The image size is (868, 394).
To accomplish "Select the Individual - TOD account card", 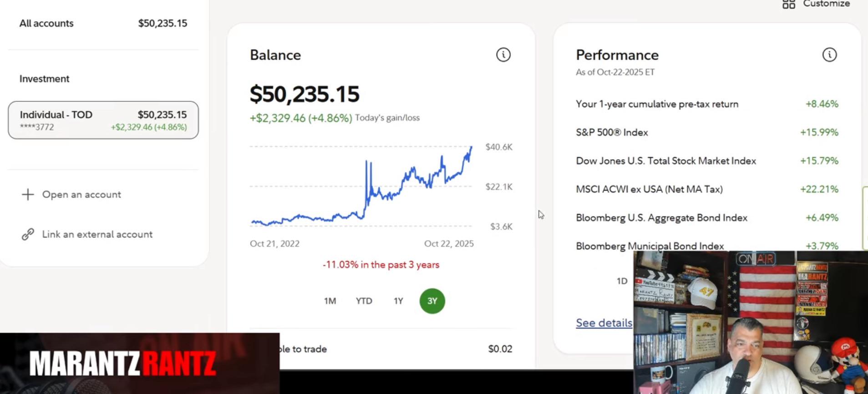I will [x=103, y=120].
